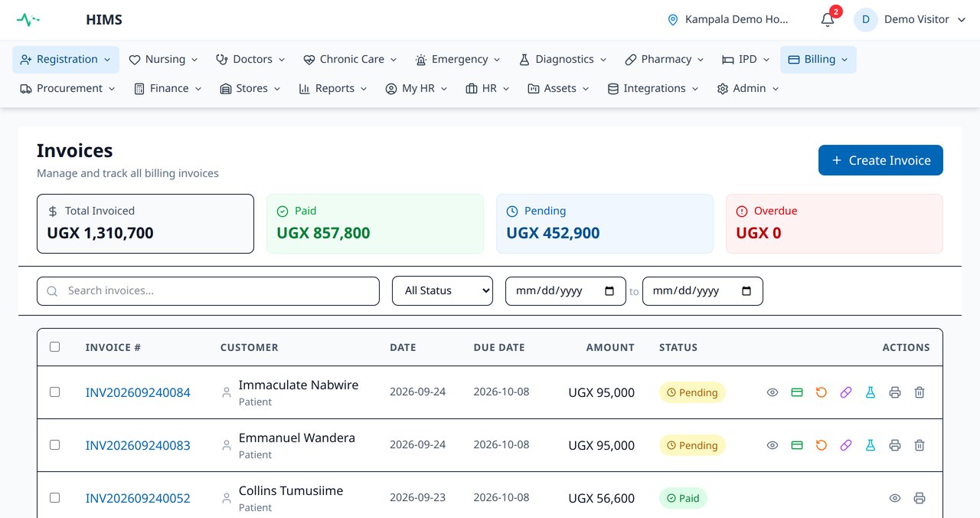This screenshot has width=980, height=518.
Task: Expand the Pharmacy dropdown menu
Action: tap(665, 60)
